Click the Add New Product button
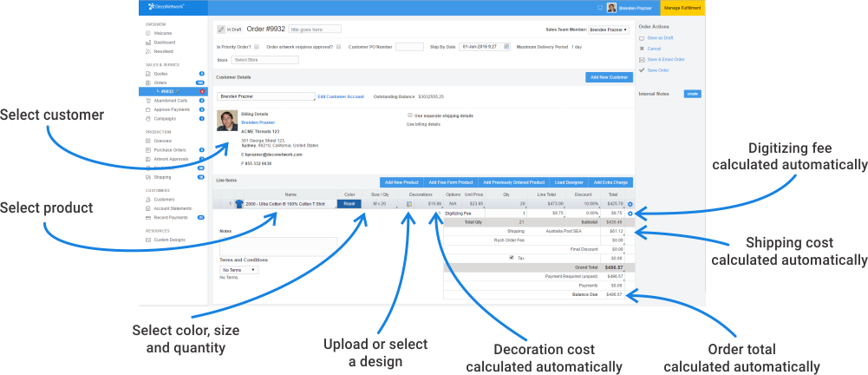The image size is (868, 375). pyautogui.click(x=401, y=182)
